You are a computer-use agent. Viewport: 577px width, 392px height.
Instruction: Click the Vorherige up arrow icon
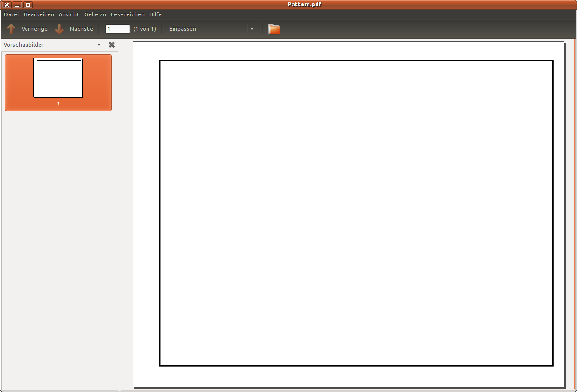pyautogui.click(x=11, y=29)
